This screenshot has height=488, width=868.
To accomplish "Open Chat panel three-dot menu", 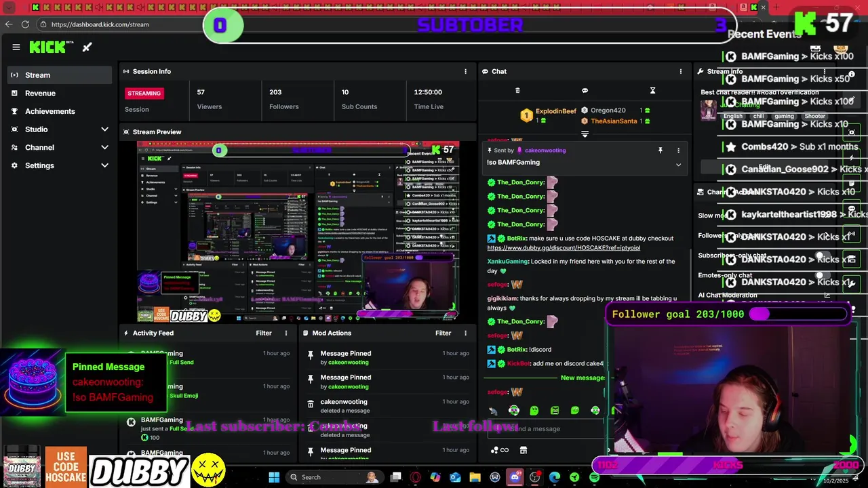I will (681, 71).
